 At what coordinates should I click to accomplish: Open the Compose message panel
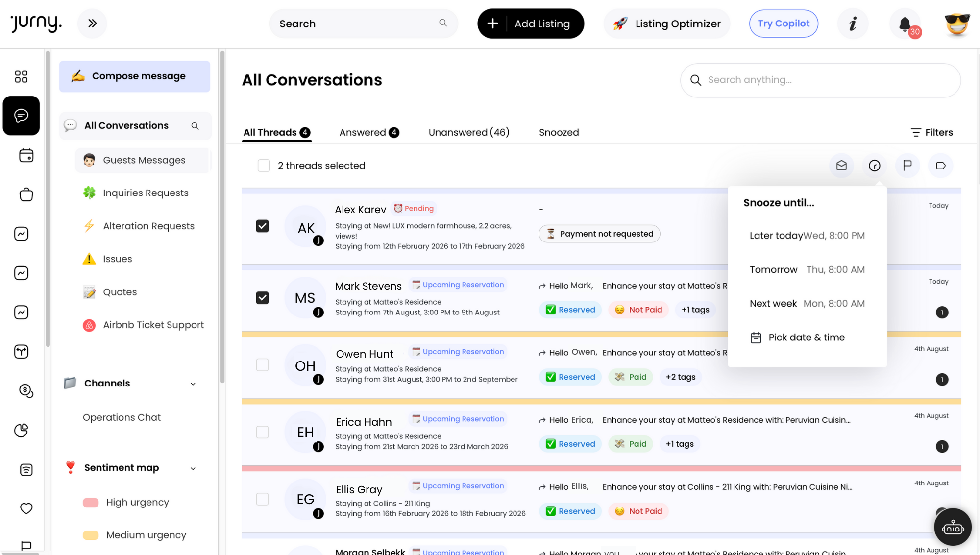(134, 76)
